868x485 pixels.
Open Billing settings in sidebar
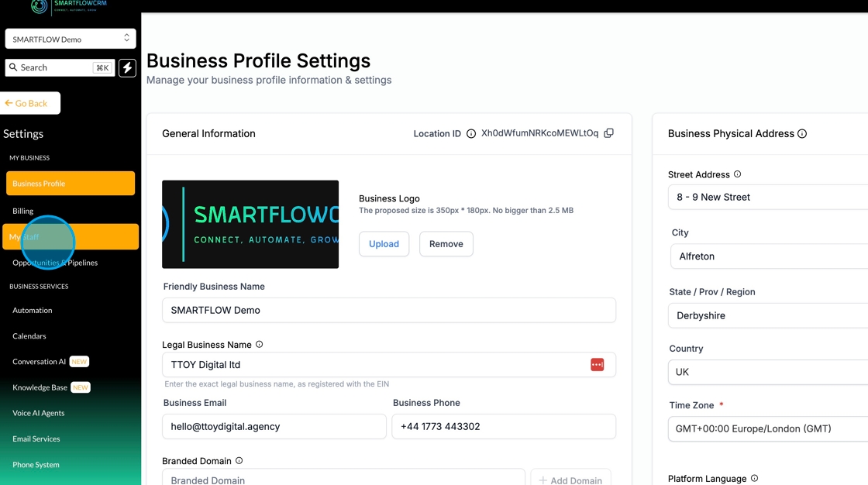pyautogui.click(x=23, y=211)
